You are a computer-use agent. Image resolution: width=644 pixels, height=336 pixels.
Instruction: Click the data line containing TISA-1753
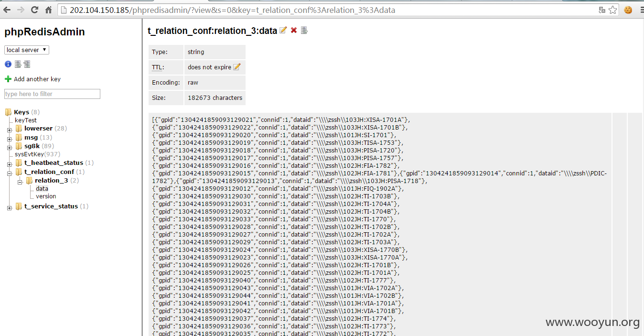click(x=278, y=142)
